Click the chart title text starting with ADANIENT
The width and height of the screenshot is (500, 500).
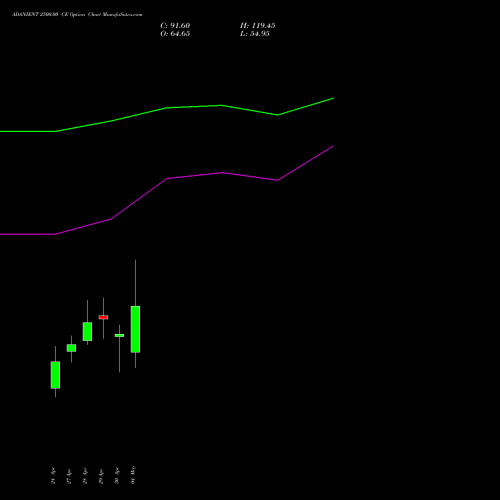77,15
